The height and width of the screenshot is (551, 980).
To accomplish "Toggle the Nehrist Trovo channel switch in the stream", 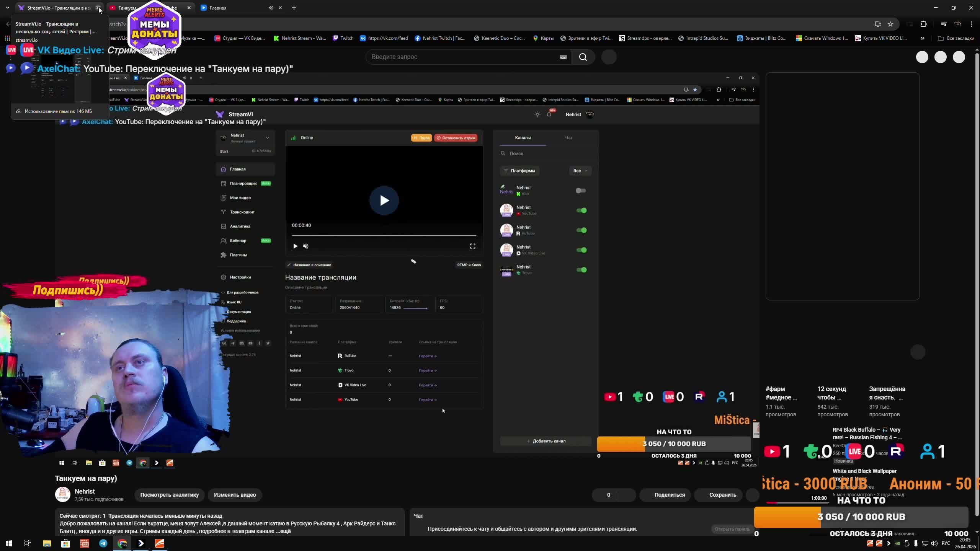I will click(581, 270).
